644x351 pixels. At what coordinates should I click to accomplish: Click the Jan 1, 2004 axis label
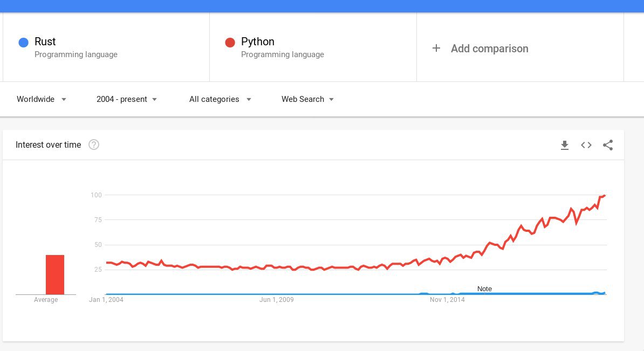point(106,300)
